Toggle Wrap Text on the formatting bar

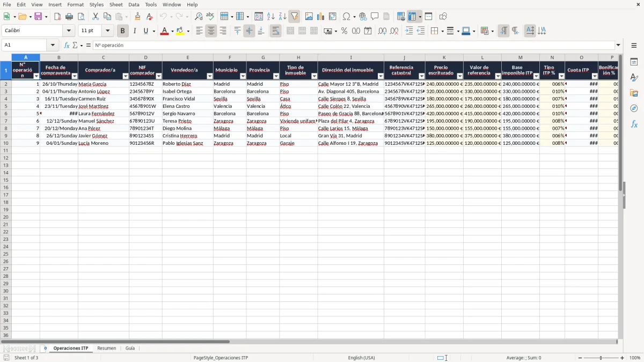coord(275,31)
